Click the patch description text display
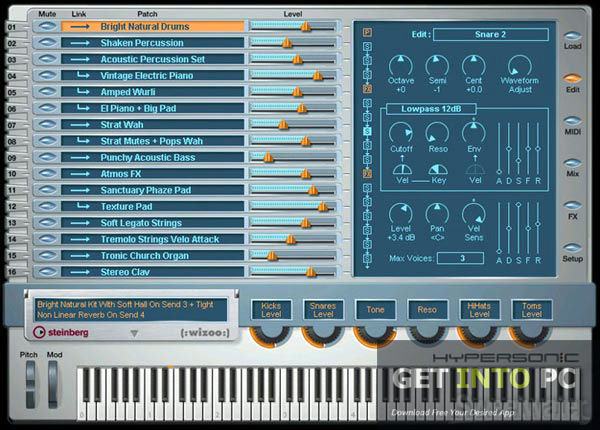This screenshot has height=430, width=600. (131, 309)
